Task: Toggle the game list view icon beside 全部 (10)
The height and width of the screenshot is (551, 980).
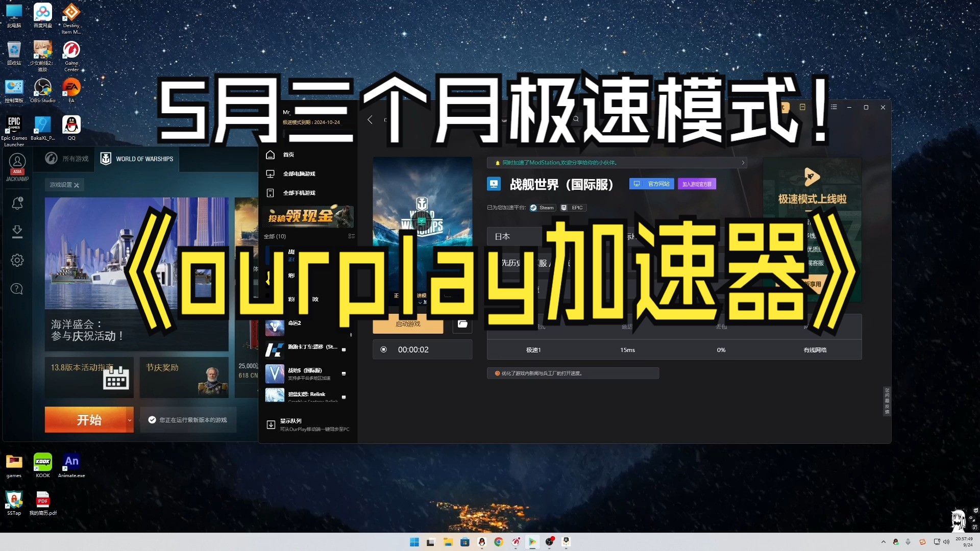Action: coord(351,236)
